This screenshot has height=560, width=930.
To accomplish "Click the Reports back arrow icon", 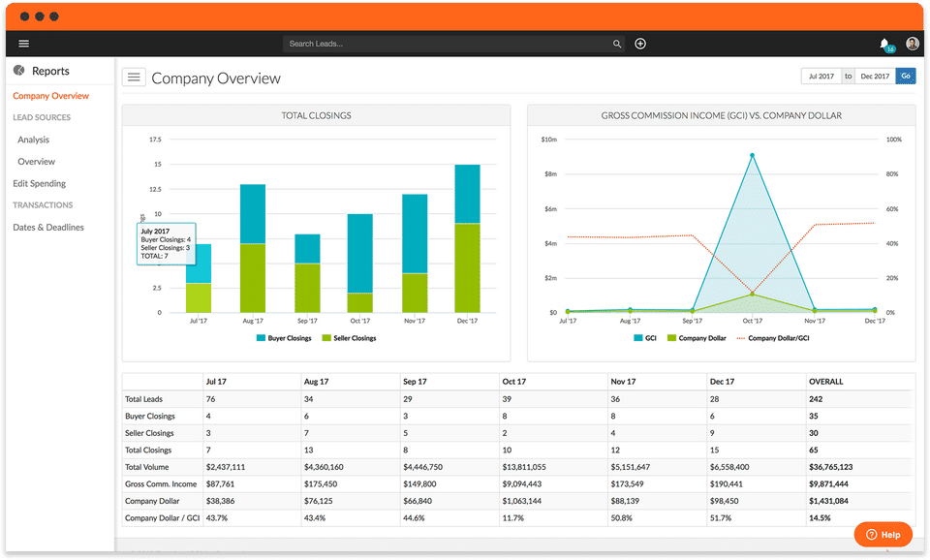I will (x=19, y=71).
